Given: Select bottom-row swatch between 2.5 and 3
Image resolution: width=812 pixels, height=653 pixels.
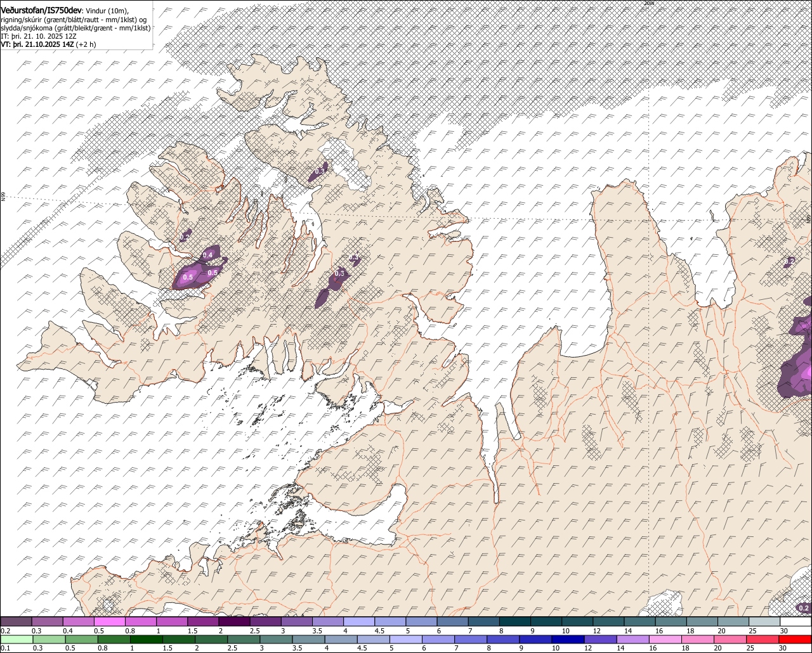Looking at the screenshot, I should [x=244, y=639].
